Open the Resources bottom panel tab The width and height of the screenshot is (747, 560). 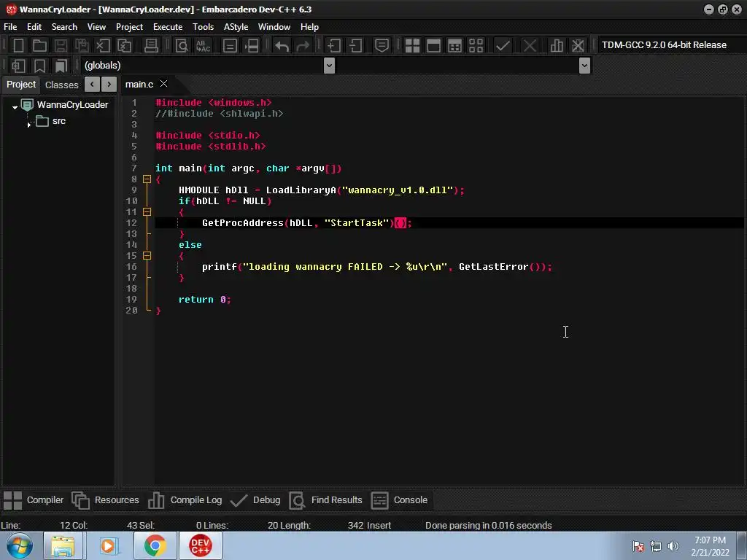(105, 500)
